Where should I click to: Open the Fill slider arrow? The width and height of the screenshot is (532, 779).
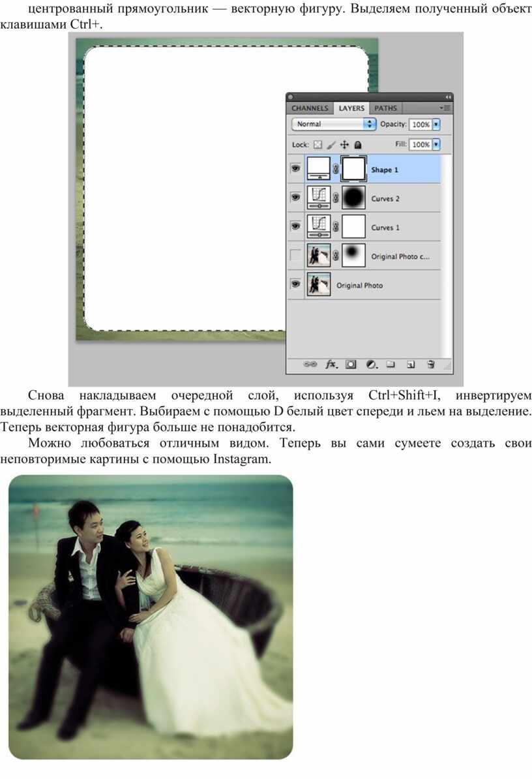[x=436, y=144]
